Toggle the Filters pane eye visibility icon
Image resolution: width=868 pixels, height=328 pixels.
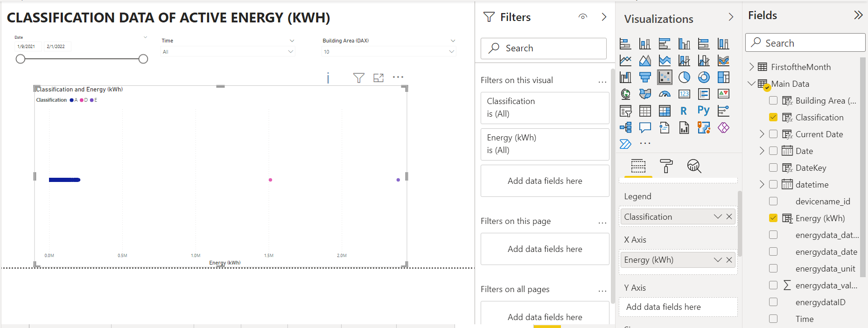tap(583, 17)
